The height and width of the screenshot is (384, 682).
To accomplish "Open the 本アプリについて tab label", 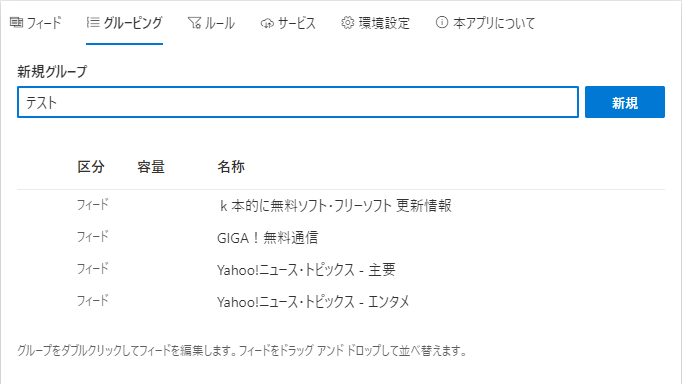I will (x=494, y=23).
